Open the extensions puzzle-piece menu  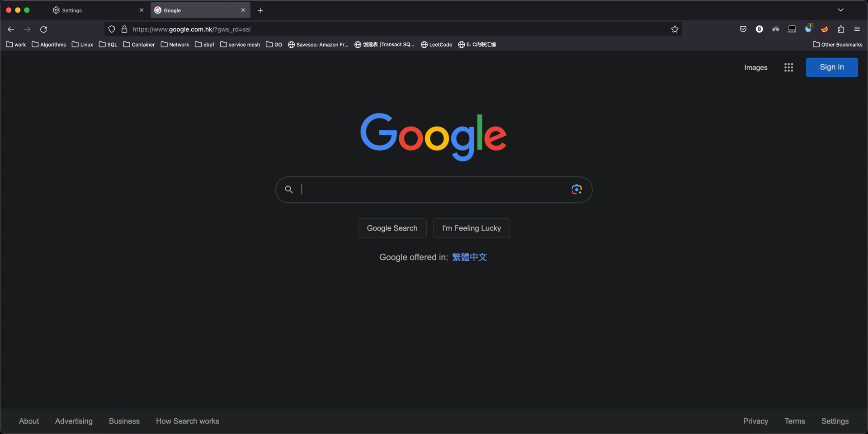841,29
